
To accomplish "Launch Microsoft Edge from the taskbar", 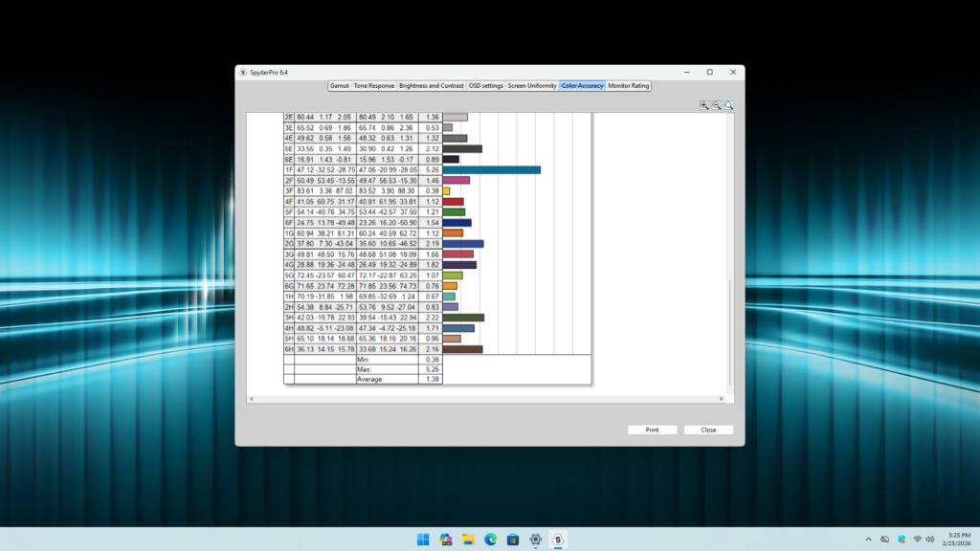I will point(491,540).
